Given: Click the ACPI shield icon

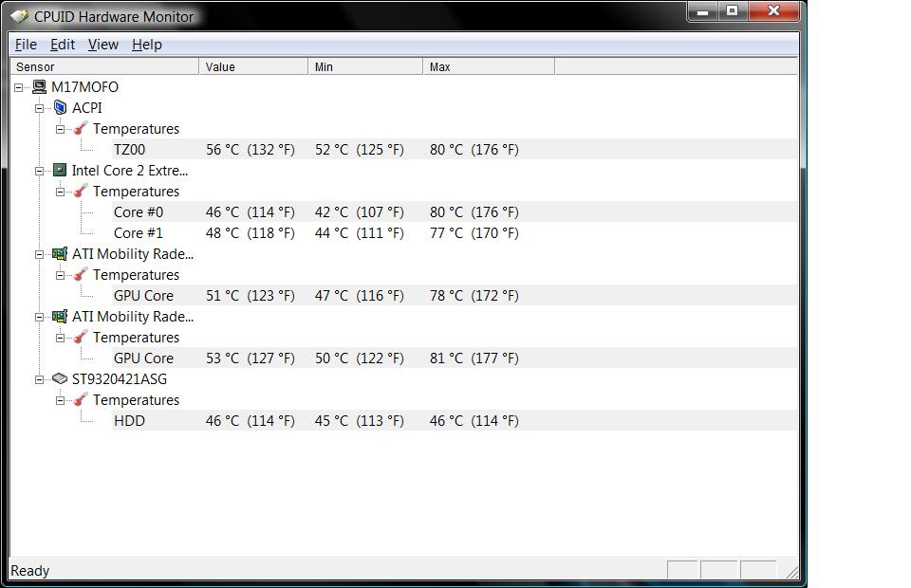Looking at the screenshot, I should tap(60, 107).
